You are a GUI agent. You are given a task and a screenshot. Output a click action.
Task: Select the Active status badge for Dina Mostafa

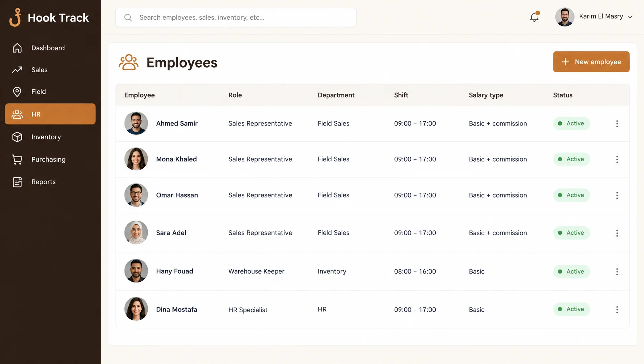(571, 309)
